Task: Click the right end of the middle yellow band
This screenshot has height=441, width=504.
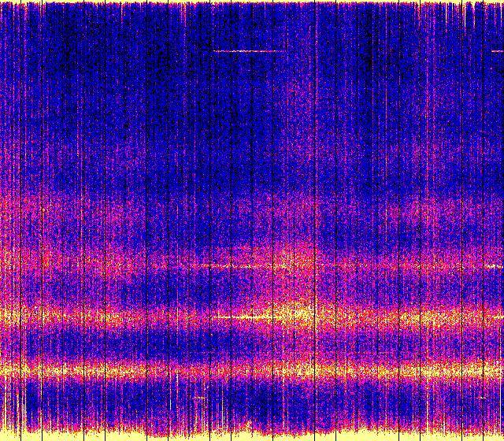Action: coord(496,319)
